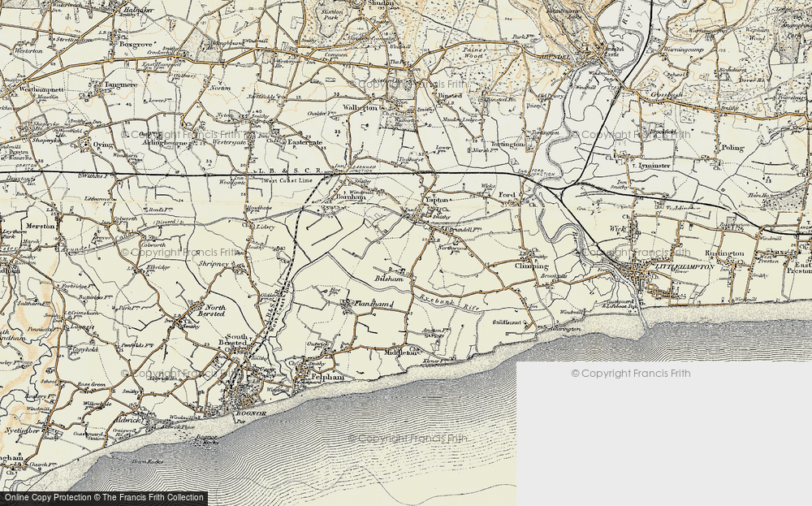Click the Slindon Park label
The width and height of the screenshot is (812, 506).
pos(333,15)
